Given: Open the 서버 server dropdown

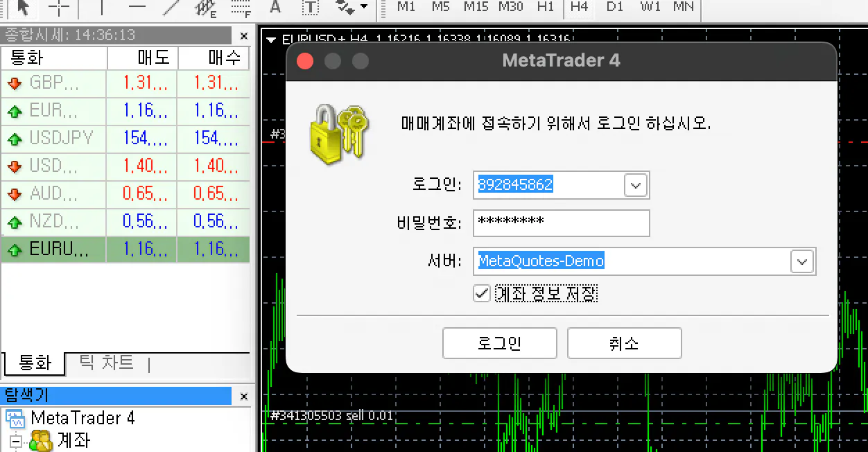Looking at the screenshot, I should (x=801, y=261).
